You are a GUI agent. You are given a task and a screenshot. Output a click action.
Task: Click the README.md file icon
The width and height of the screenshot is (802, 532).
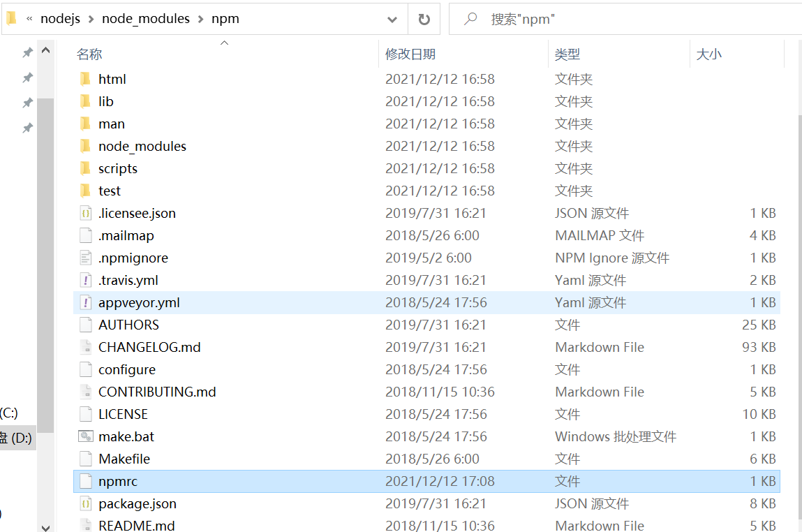85,525
